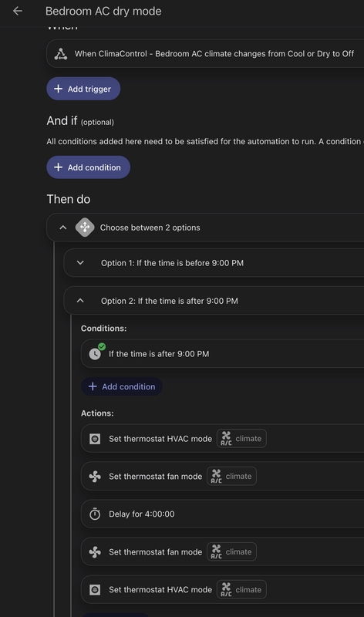The height and width of the screenshot is (617, 364).
Task: Click the last HVAC mode thermostat icon
Action: click(95, 589)
